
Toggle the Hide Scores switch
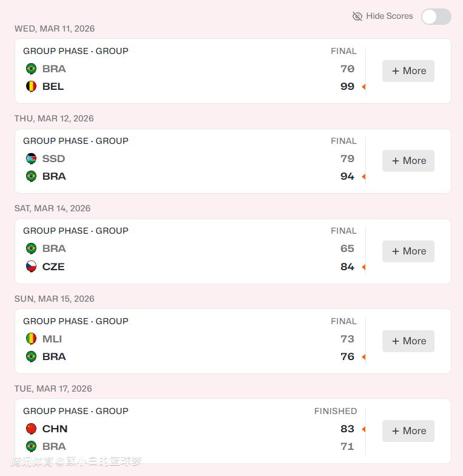point(436,16)
